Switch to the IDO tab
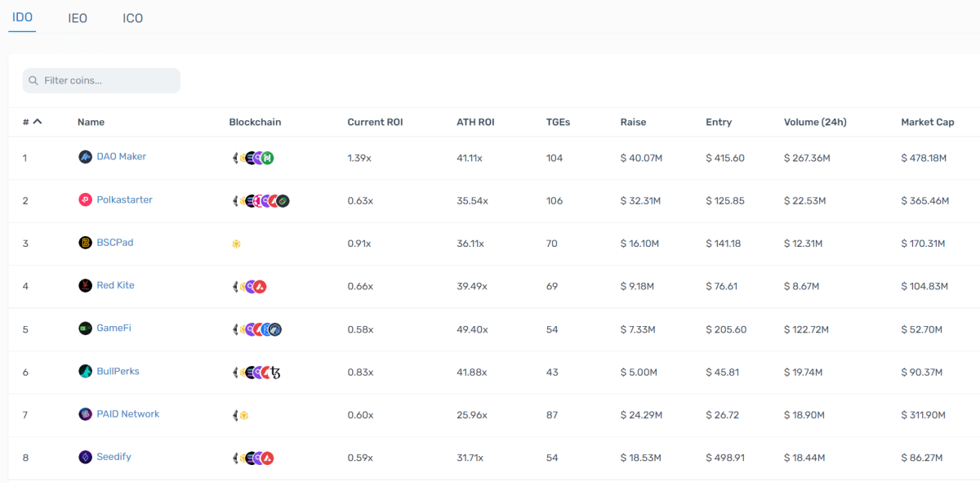This screenshot has width=980, height=483. click(x=23, y=17)
